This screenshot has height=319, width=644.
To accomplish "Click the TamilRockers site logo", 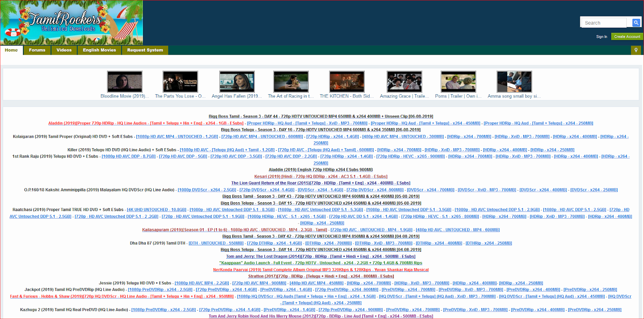I will click(x=72, y=23).
